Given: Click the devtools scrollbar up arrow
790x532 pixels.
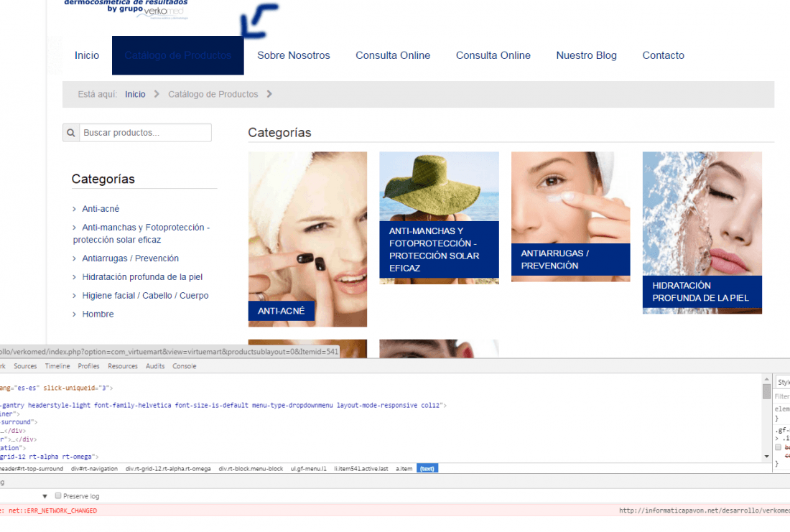Looking at the screenshot, I should pyautogui.click(x=767, y=379).
